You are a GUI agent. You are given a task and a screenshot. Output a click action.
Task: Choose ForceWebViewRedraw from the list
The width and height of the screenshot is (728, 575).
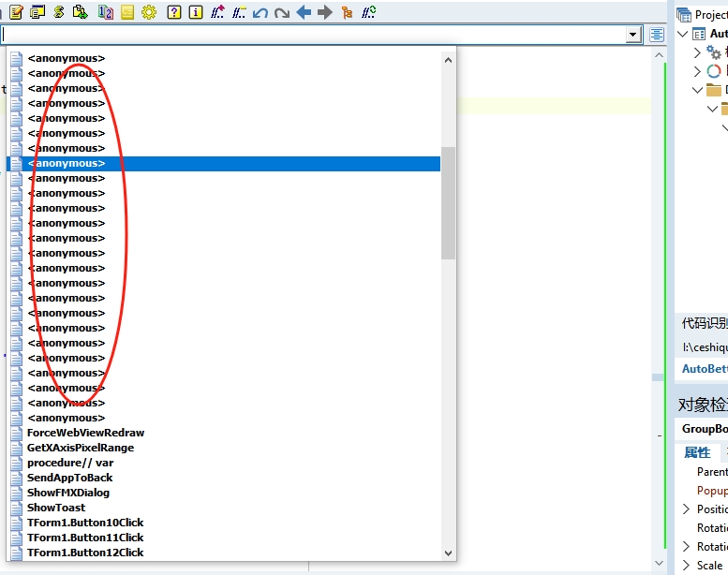click(x=85, y=433)
